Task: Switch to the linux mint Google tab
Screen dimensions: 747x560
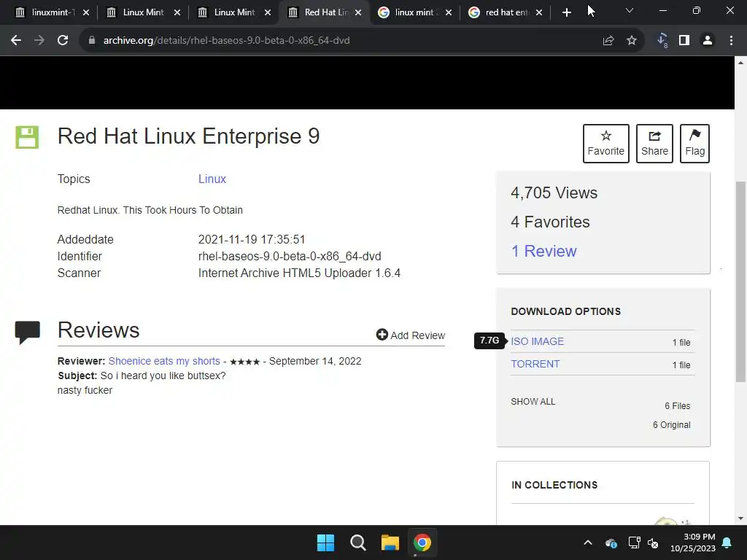Action: pos(413,13)
